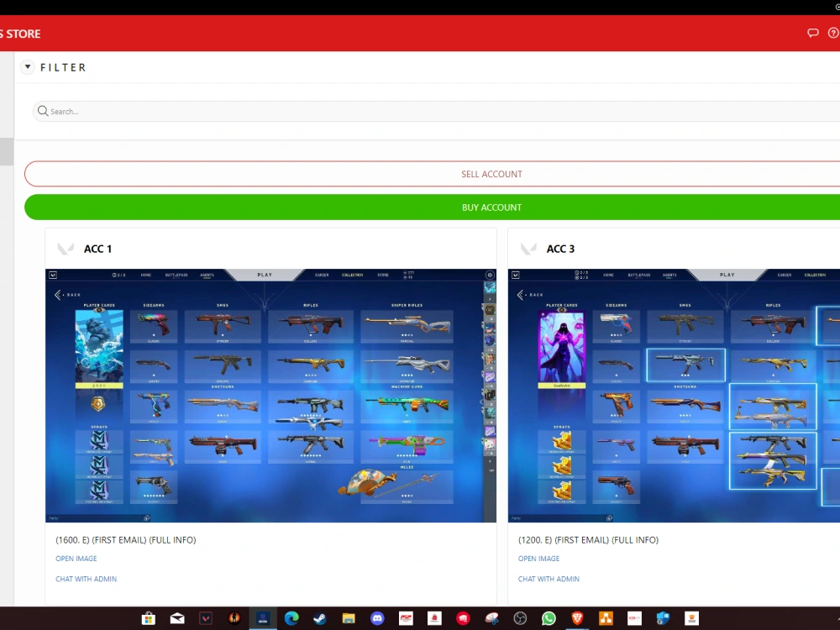
Task: Click the Valorant logo beside ACC 3
Action: point(528,249)
